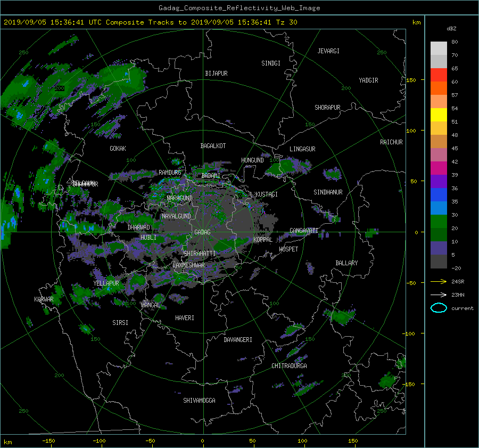Click the HAVERI city label
479x448 pixels.
185,319
